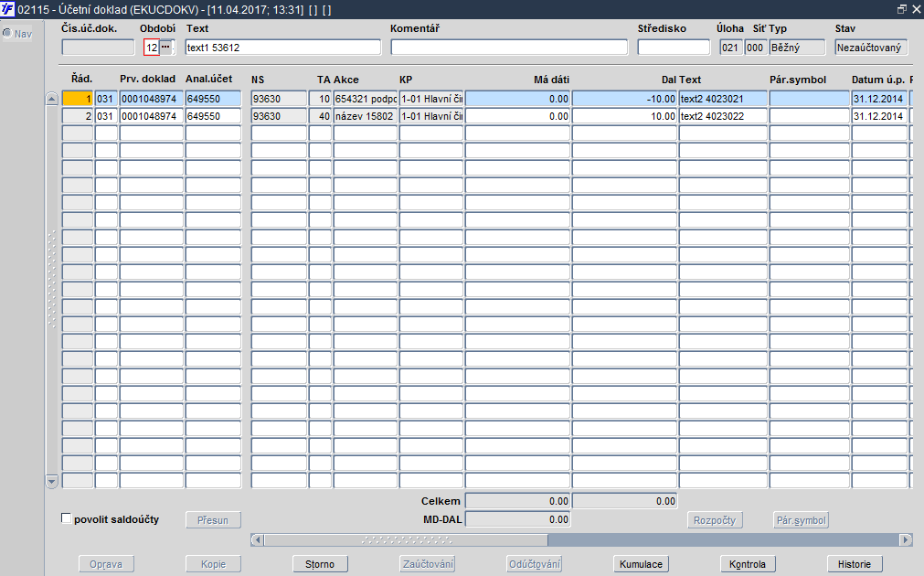Click Anal.účet cell 649550 in row 1
Screen dimensions: 924x576
pos(213,99)
